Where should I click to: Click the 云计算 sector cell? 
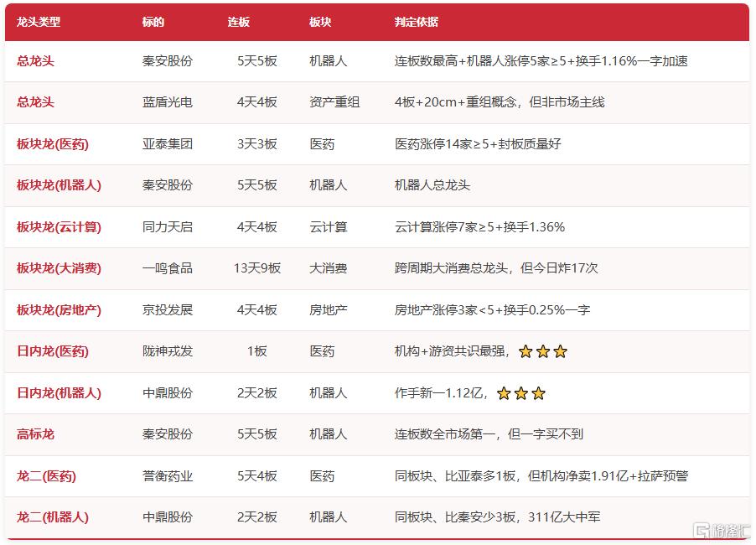[329, 227]
